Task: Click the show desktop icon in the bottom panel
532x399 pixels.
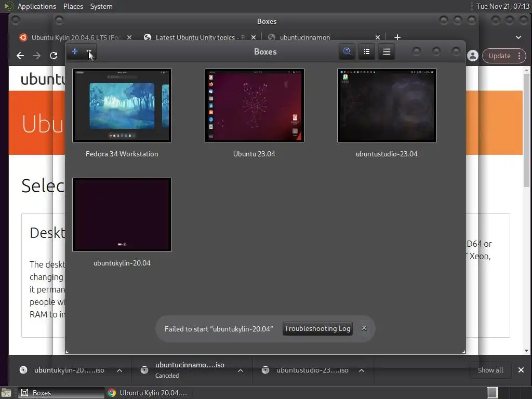Action: [6, 393]
